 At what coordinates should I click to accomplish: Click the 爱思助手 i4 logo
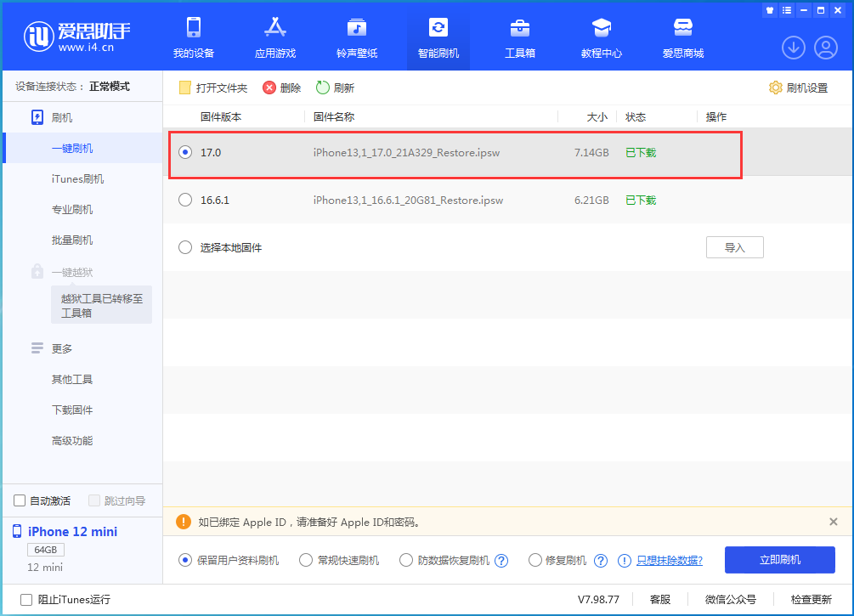click(x=76, y=37)
